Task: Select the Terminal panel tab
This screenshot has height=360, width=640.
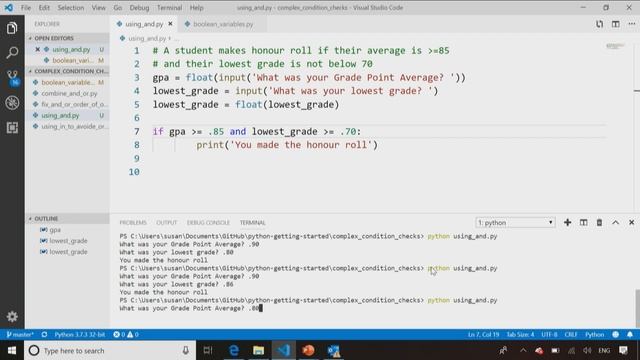Action: point(252,223)
